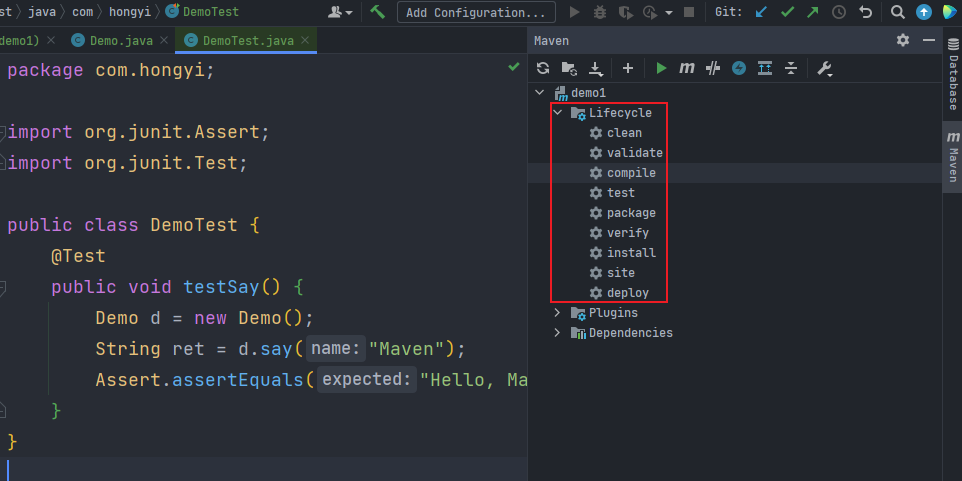The image size is (962, 481).
Task: Click the DemoTest class name in code
Action: 194,225
